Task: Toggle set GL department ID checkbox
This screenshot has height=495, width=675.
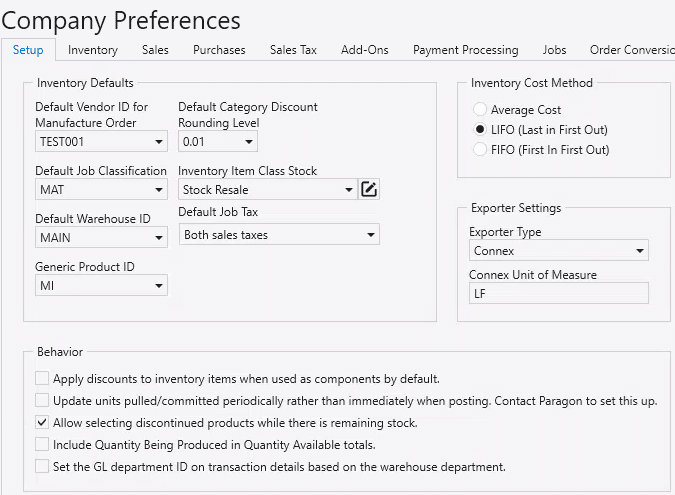Action: click(x=42, y=466)
